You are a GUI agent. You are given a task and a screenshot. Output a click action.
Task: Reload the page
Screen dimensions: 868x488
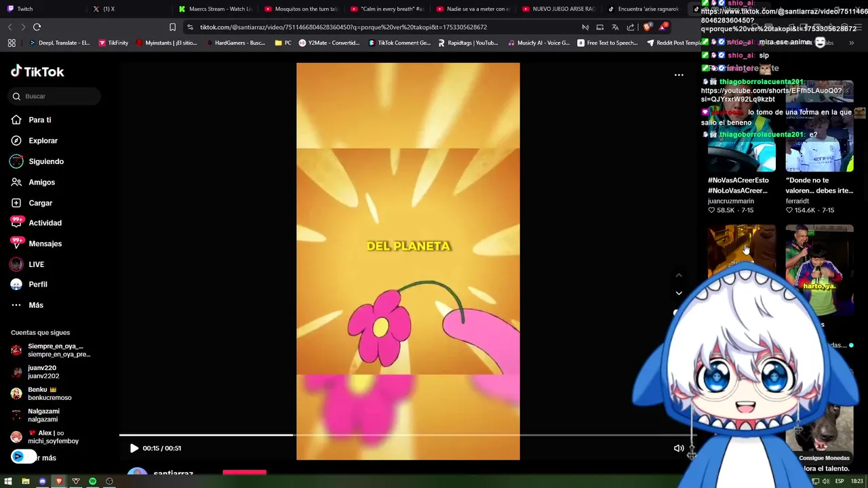[x=37, y=27]
